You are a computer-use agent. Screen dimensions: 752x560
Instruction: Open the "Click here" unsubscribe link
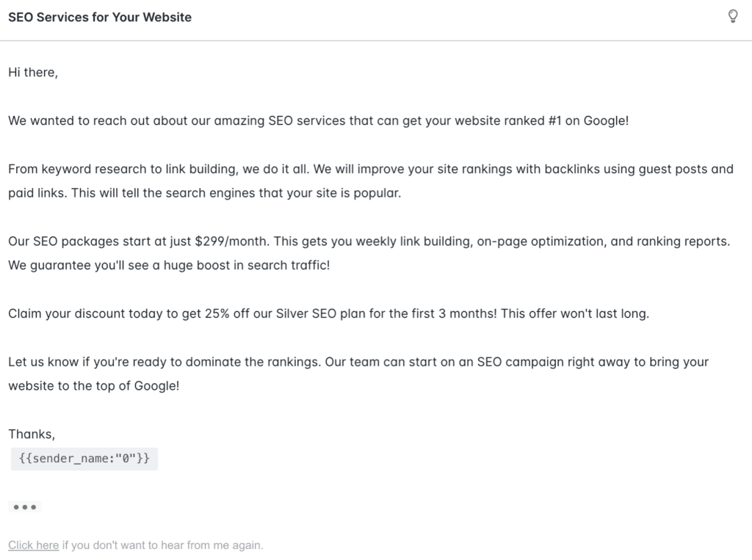point(34,545)
